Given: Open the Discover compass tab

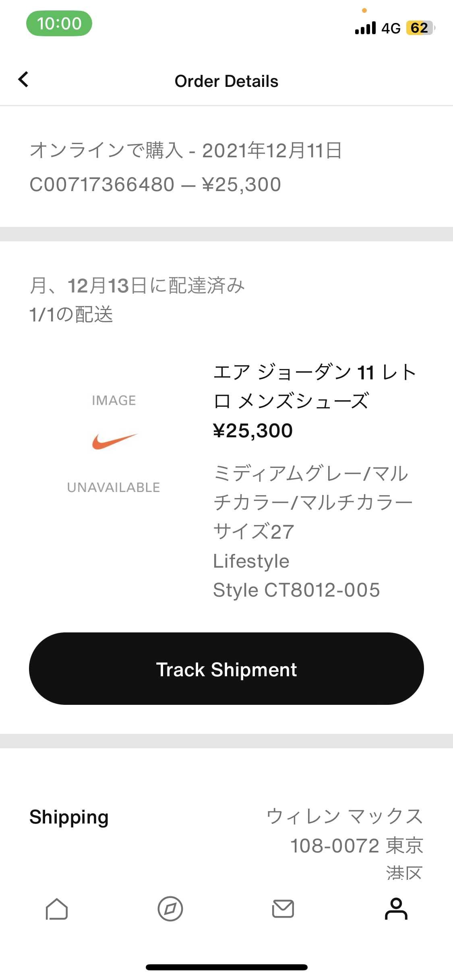Looking at the screenshot, I should [170, 909].
